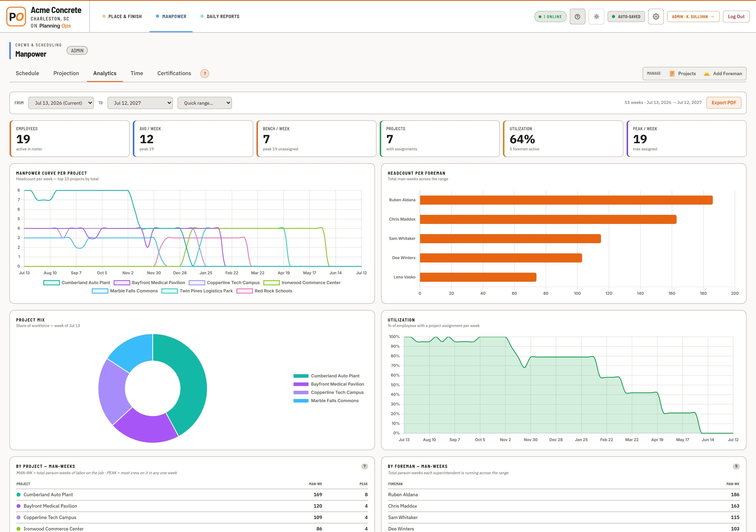Screen dimensions: 756x532
Task: Open settings via the gear icon
Action: point(656,17)
